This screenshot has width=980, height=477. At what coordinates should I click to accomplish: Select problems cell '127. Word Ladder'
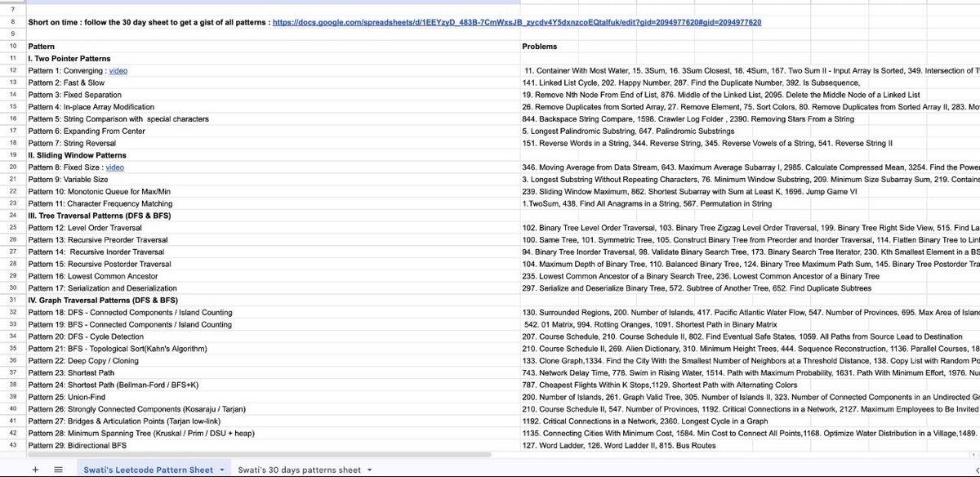point(750,444)
